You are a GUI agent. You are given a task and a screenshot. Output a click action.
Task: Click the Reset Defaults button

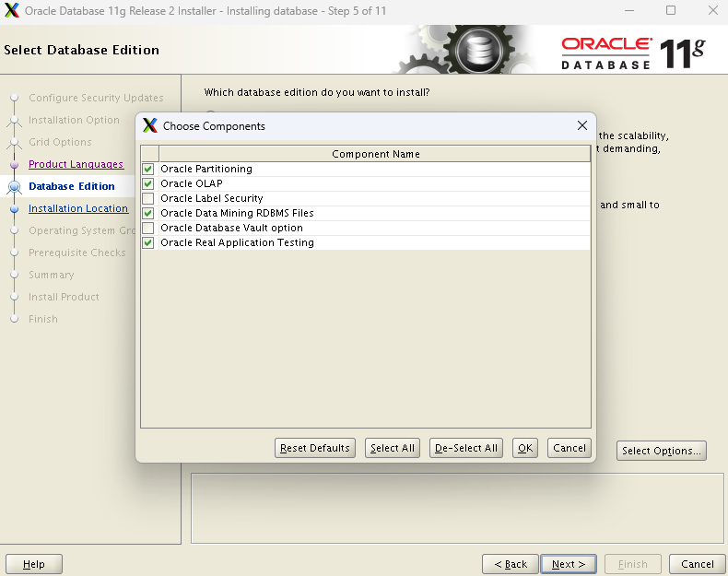[315, 448]
